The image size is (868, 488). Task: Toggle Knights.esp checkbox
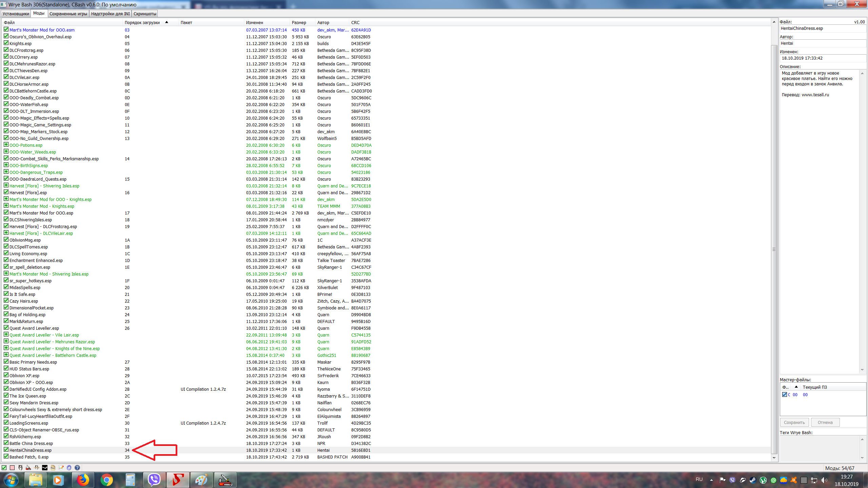pos(6,43)
